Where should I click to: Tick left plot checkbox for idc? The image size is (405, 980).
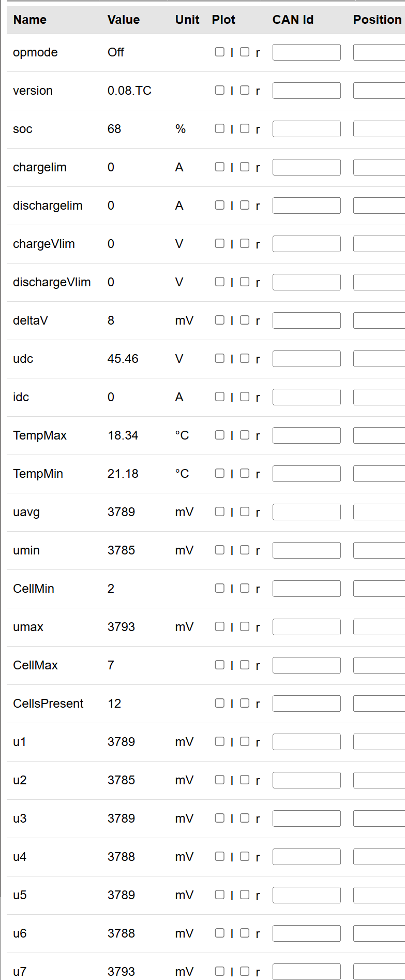[220, 397]
